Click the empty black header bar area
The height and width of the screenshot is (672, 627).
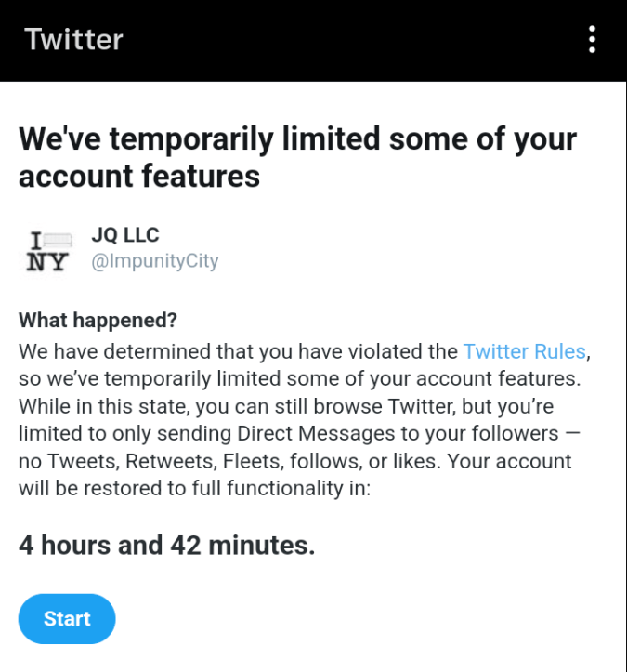(353, 40)
